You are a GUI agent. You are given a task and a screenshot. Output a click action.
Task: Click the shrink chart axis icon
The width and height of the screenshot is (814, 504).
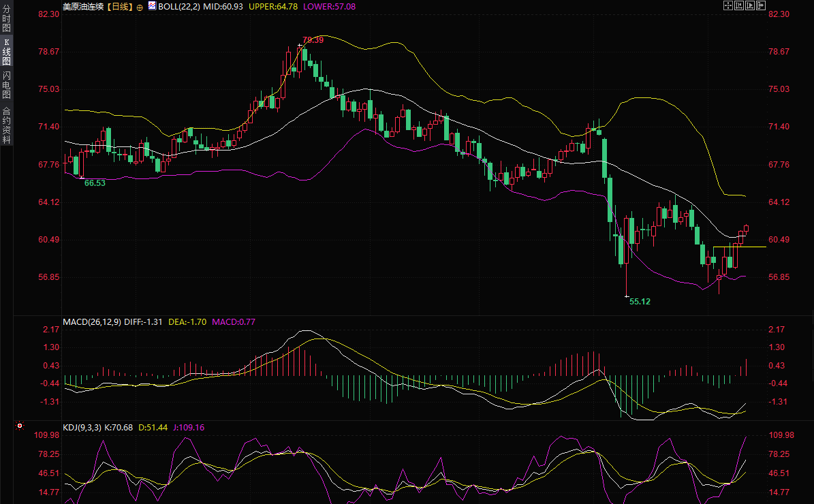[739, 5]
